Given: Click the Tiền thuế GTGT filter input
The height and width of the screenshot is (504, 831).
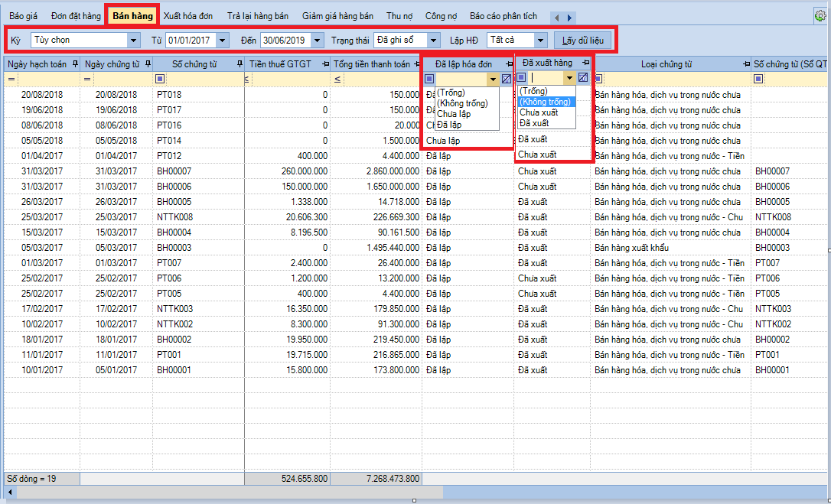Looking at the screenshot, I should tap(291, 79).
